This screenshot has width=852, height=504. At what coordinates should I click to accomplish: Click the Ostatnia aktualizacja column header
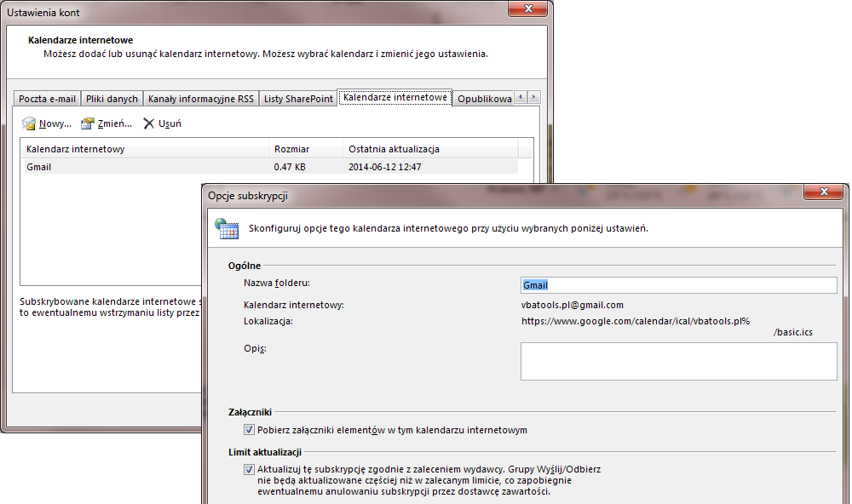pyautogui.click(x=430, y=149)
